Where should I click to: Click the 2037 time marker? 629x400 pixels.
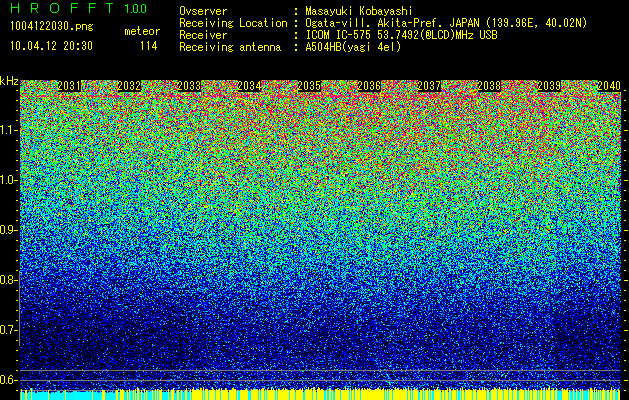point(429,86)
